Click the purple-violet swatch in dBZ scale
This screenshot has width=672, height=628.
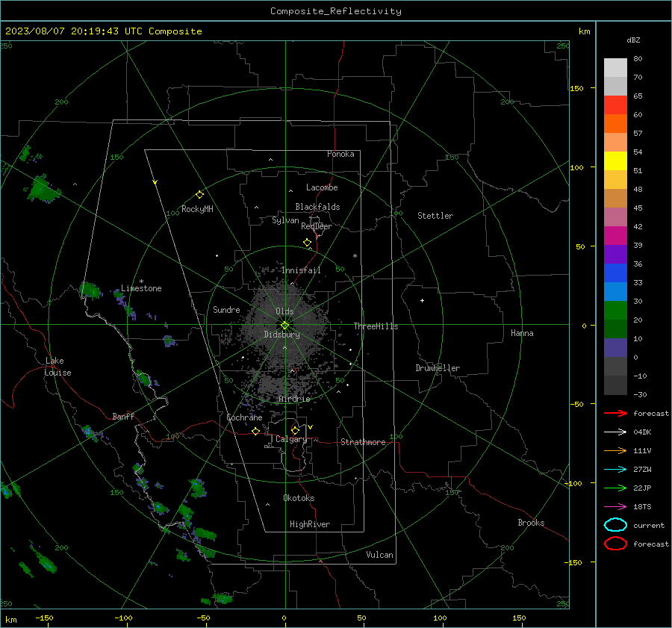pyautogui.click(x=615, y=254)
